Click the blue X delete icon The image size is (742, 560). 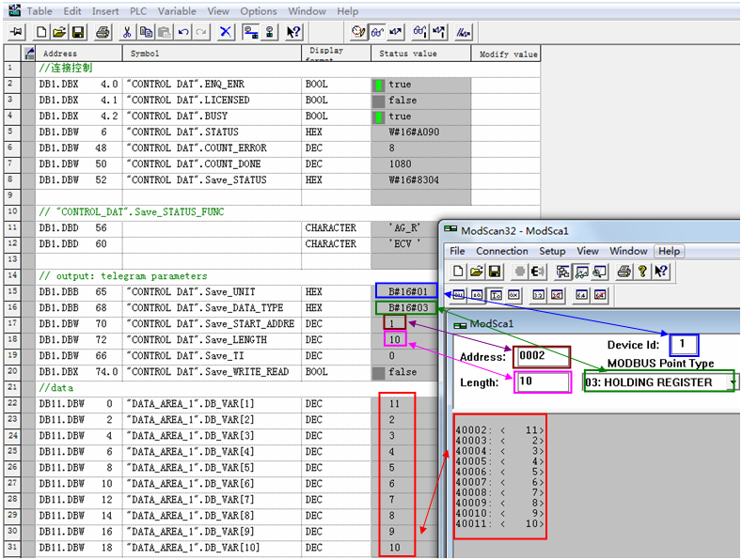point(225,32)
